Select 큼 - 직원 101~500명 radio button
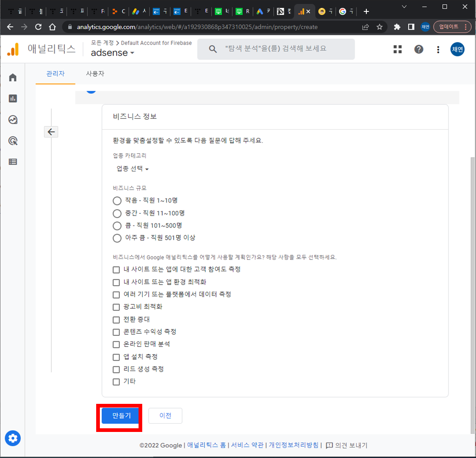The height and width of the screenshot is (458, 476). (117, 226)
